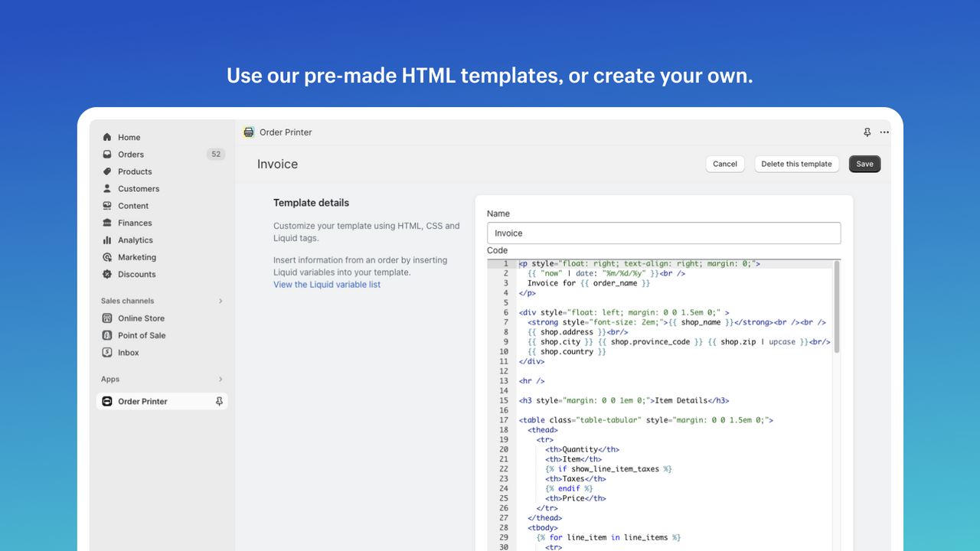Select Discounts in the sidebar
The image size is (980, 551).
136,274
